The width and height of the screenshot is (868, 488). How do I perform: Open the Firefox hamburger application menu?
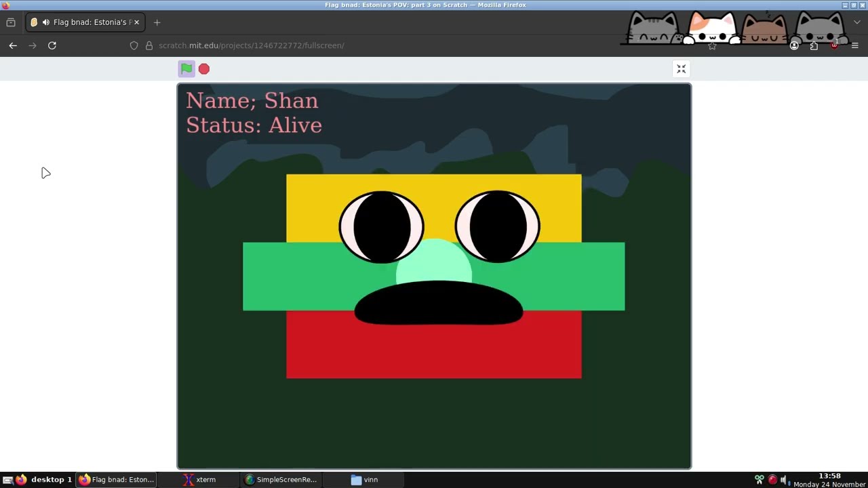(x=854, y=45)
